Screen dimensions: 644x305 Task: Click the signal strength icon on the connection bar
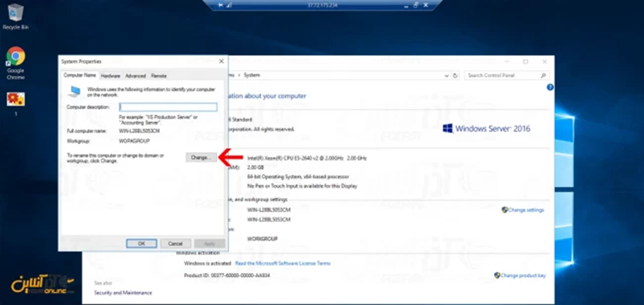(x=230, y=5)
